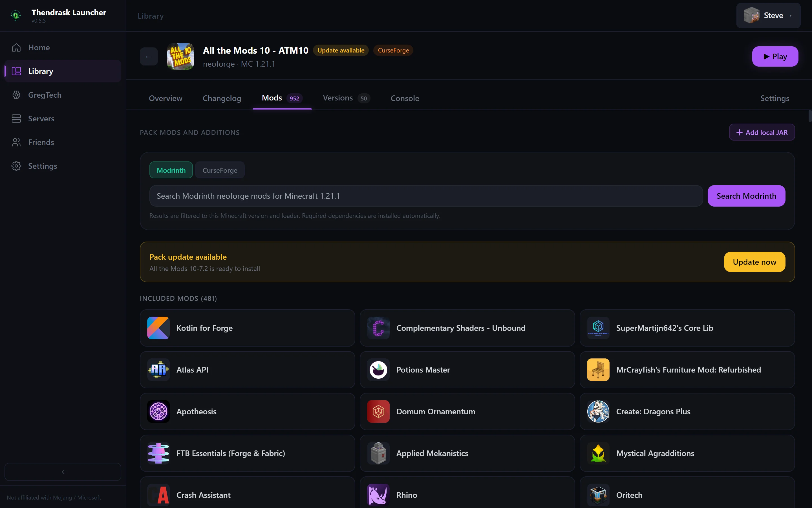Open the GregTech sidebar section
This screenshot has width=812, height=508.
[63, 95]
